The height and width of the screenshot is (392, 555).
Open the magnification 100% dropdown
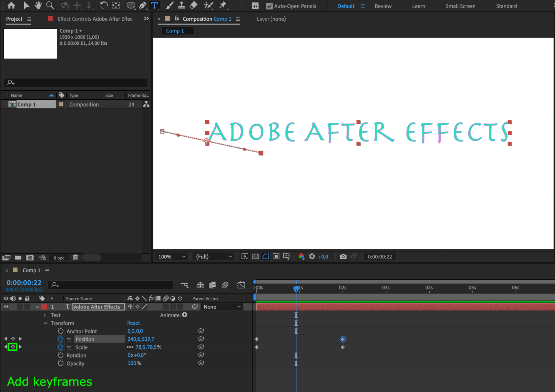(171, 257)
